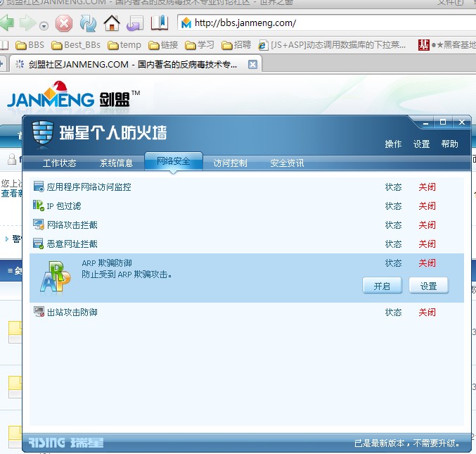Open the 黑客基地 bookmark
The width and height of the screenshot is (476, 454).
tap(447, 45)
